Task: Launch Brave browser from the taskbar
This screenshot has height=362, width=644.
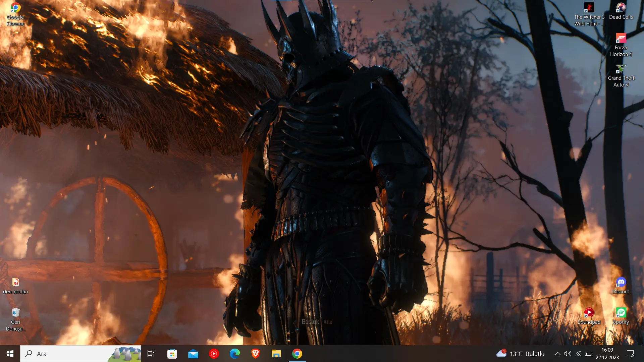Action: 255,354
